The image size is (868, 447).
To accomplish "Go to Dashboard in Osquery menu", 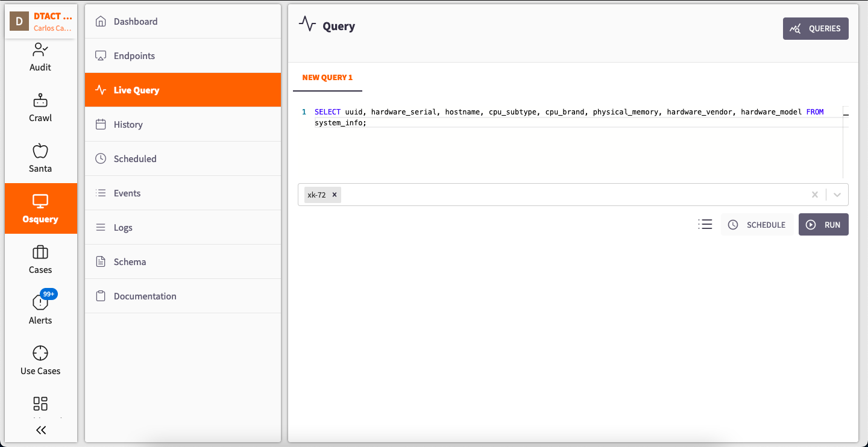I will coord(183,22).
